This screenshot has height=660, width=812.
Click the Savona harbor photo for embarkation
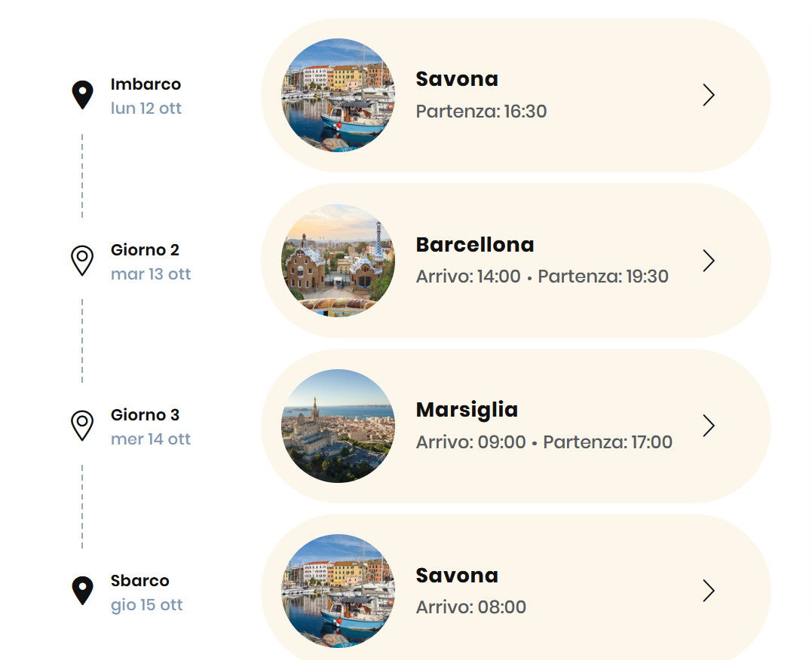point(338,95)
